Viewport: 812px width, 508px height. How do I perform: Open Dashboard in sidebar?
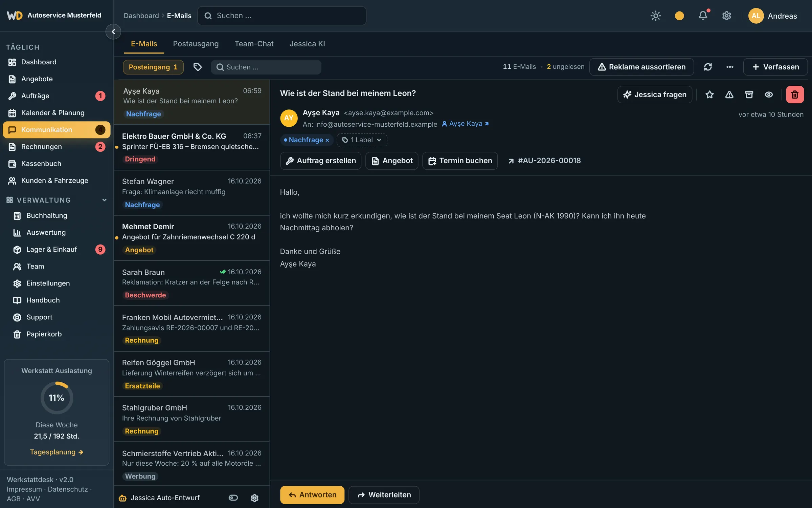(x=56, y=62)
